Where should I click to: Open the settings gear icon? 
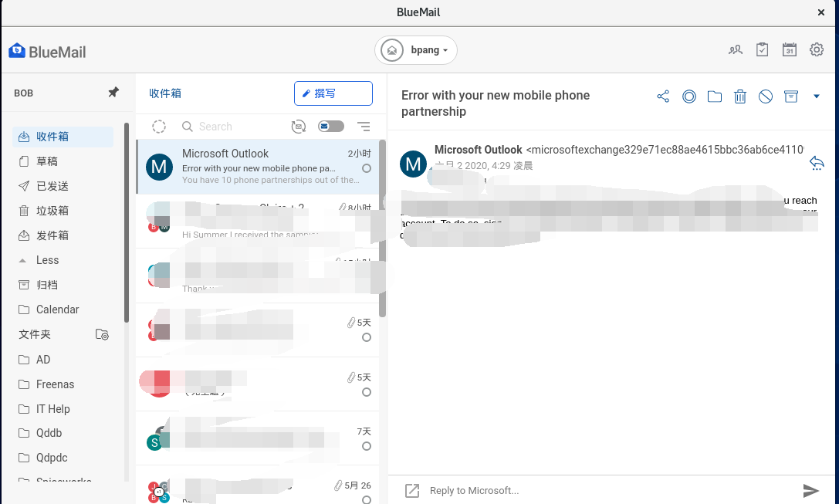coord(817,49)
